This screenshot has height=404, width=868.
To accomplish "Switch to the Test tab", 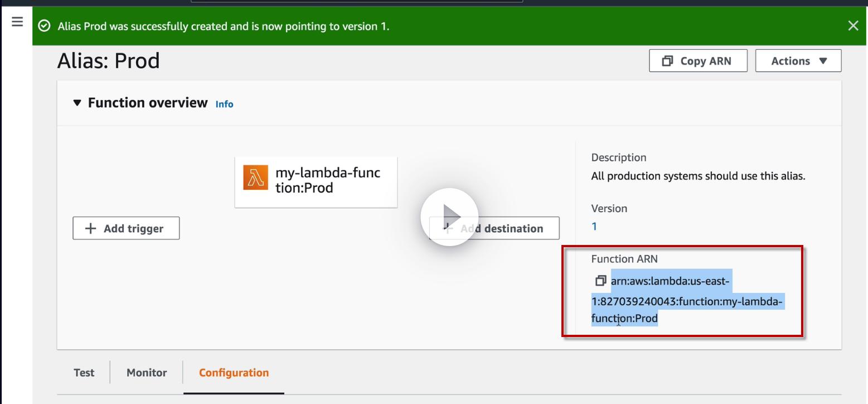I will point(84,373).
